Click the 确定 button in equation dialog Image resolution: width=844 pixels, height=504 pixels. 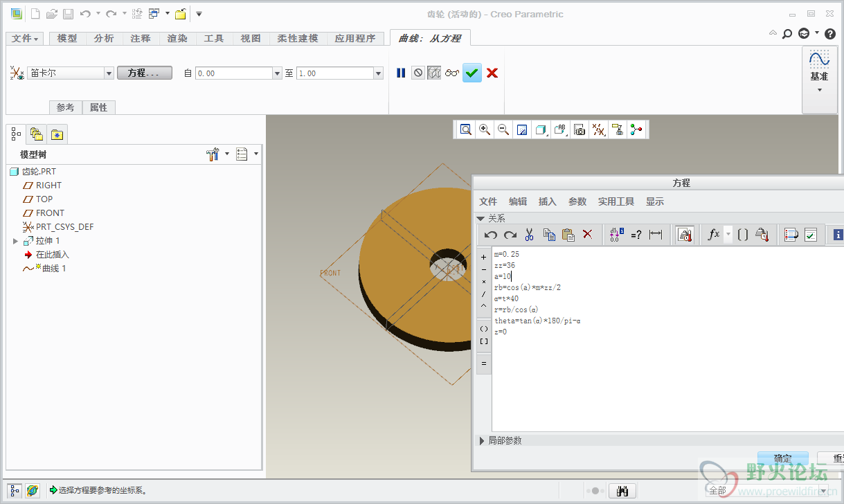point(783,458)
